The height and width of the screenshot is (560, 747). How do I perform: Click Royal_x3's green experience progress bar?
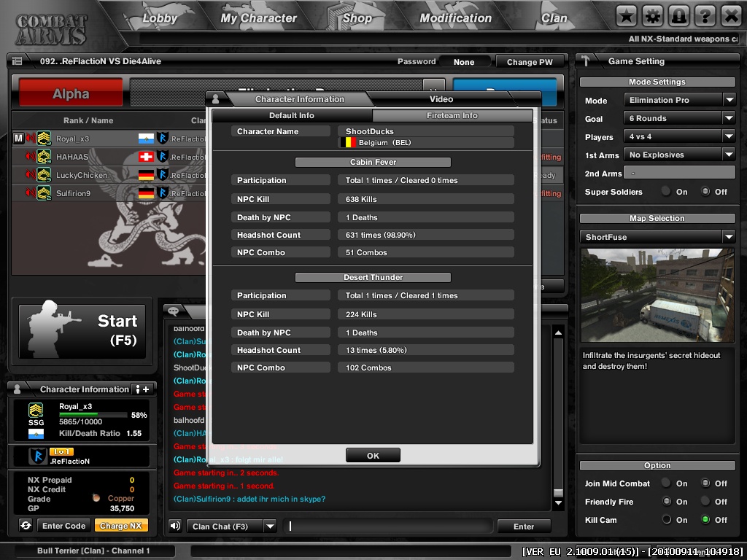93,414
